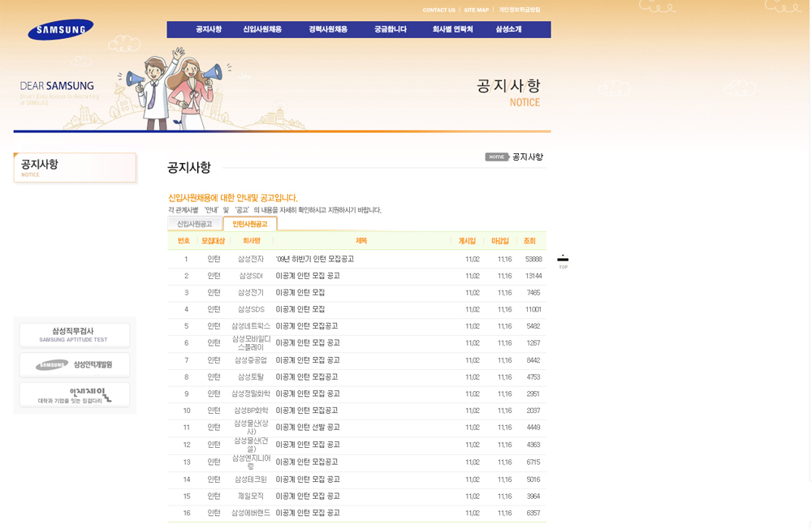The width and height of the screenshot is (812, 529).
Task: Switch to the 신입사원공고 tab
Action: [x=194, y=224]
